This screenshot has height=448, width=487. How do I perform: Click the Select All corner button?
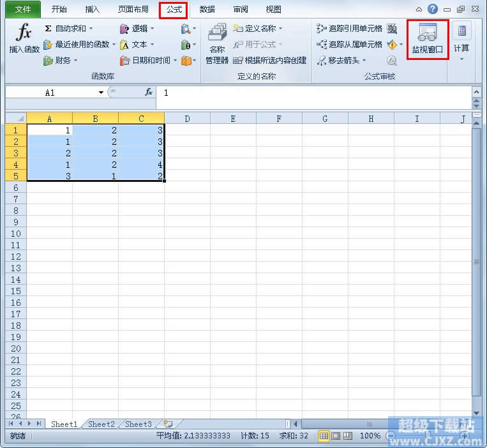[16, 118]
